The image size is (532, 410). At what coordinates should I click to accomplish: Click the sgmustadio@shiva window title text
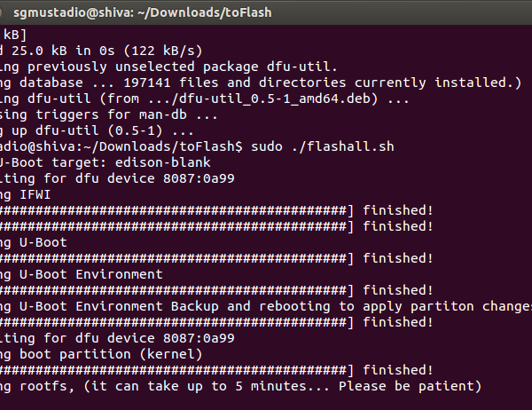point(143,13)
